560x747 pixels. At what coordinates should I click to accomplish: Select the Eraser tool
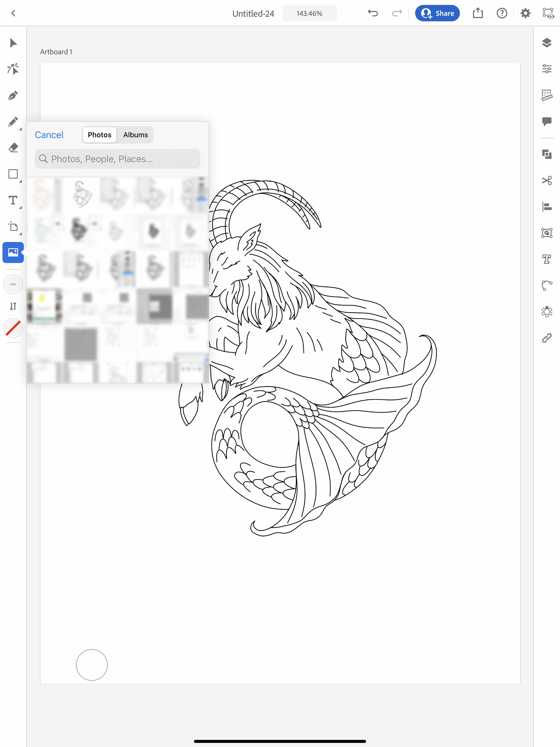(13, 148)
